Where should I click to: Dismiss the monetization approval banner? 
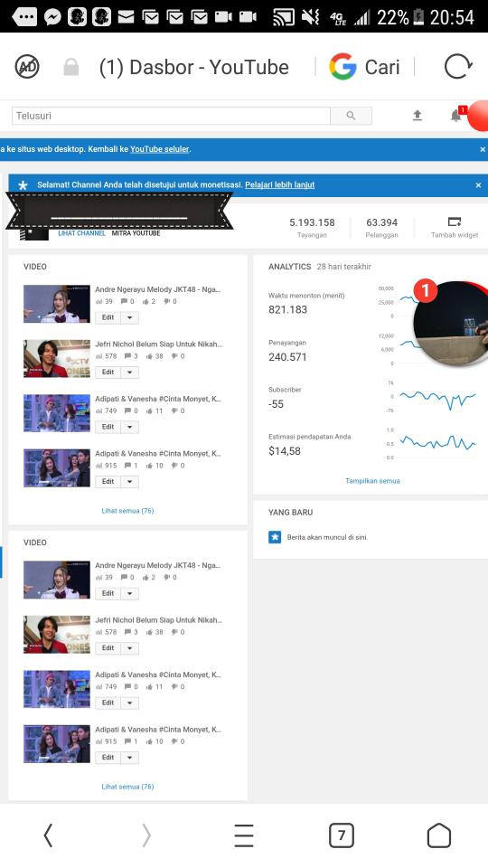click(479, 184)
